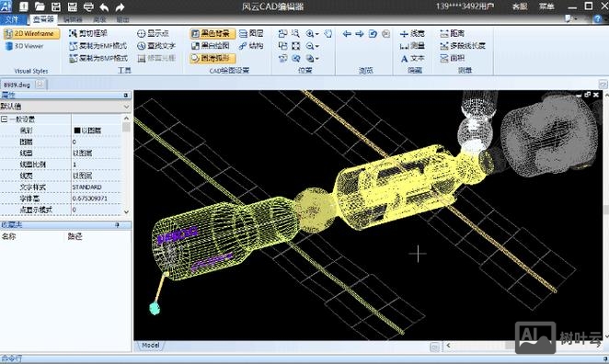The image size is (609, 364).
Task: Switch to the 编辑器 editor tab
Action: [73, 20]
